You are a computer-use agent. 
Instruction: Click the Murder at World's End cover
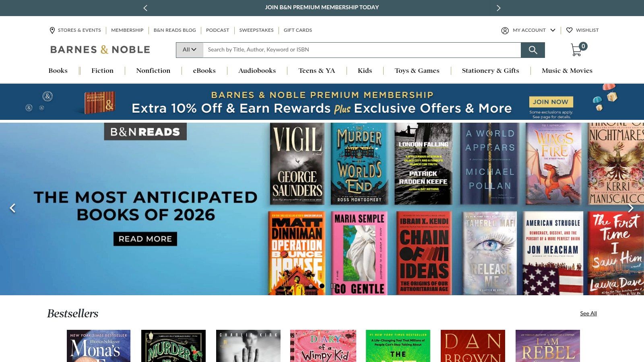coord(359,164)
